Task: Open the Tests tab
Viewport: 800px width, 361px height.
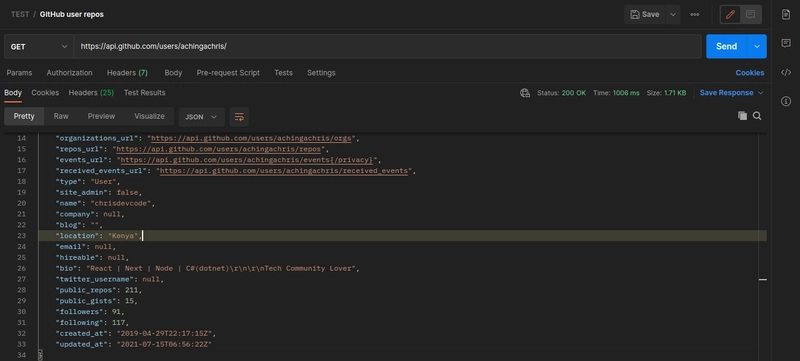Action: (x=283, y=73)
